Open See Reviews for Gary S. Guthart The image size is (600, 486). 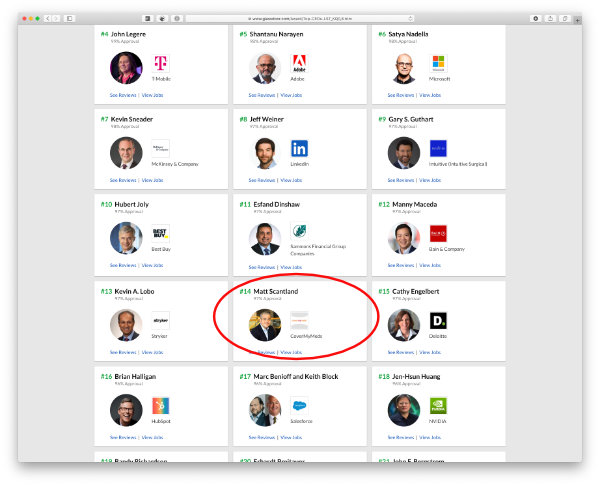(401, 180)
